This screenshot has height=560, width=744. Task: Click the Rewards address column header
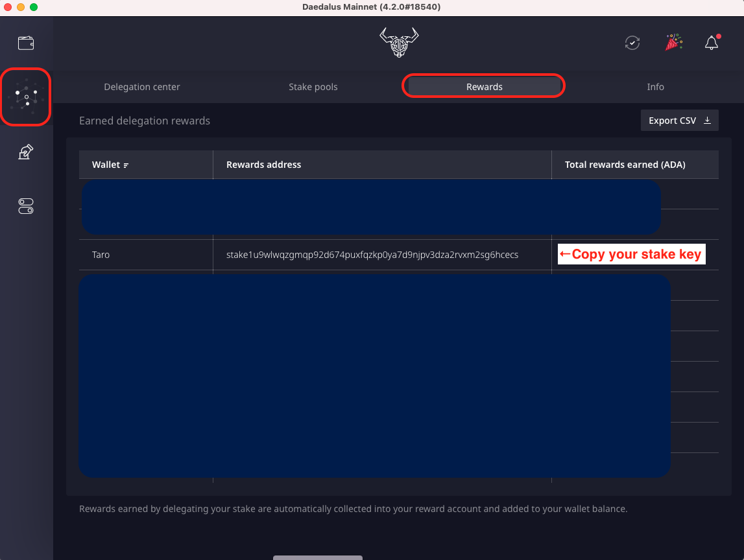click(x=263, y=165)
